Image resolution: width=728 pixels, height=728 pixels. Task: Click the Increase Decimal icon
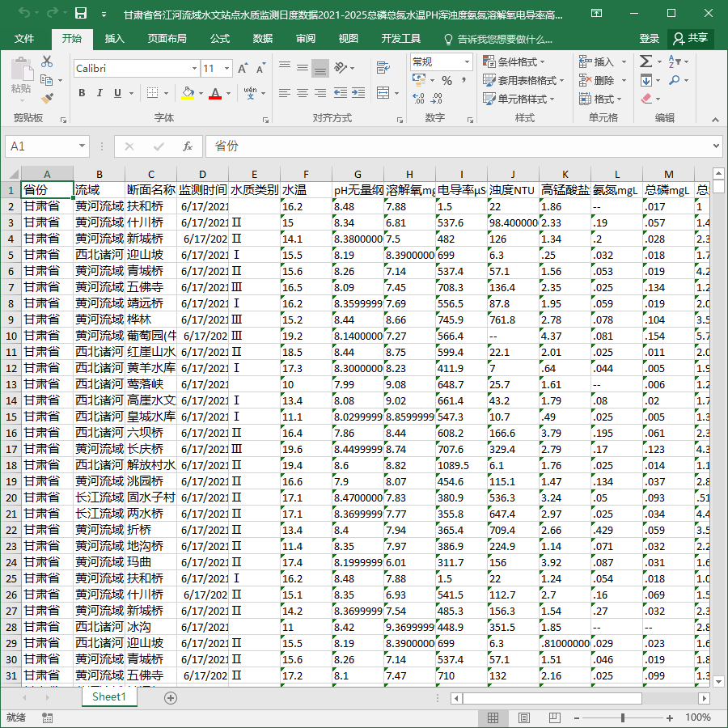click(x=418, y=98)
